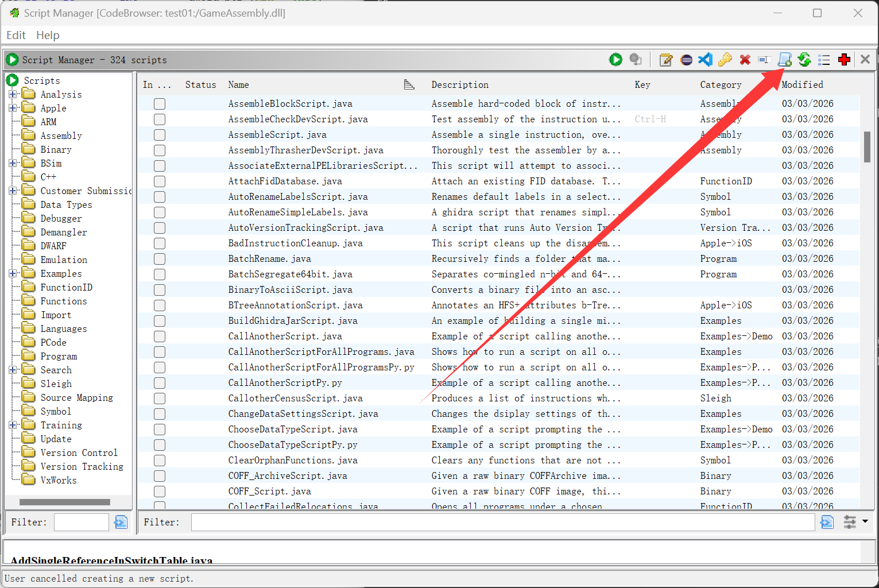Screen dimensions: 879x588
Task: Click the table filter options icon
Action: [x=827, y=522]
